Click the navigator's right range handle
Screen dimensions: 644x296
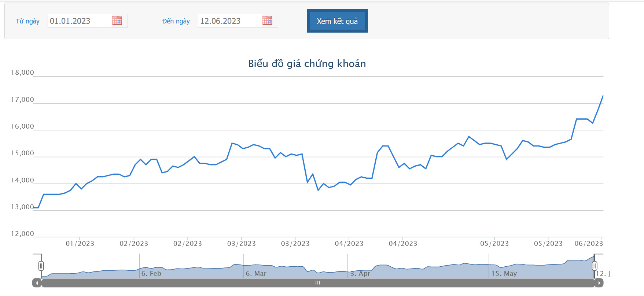pos(595,266)
